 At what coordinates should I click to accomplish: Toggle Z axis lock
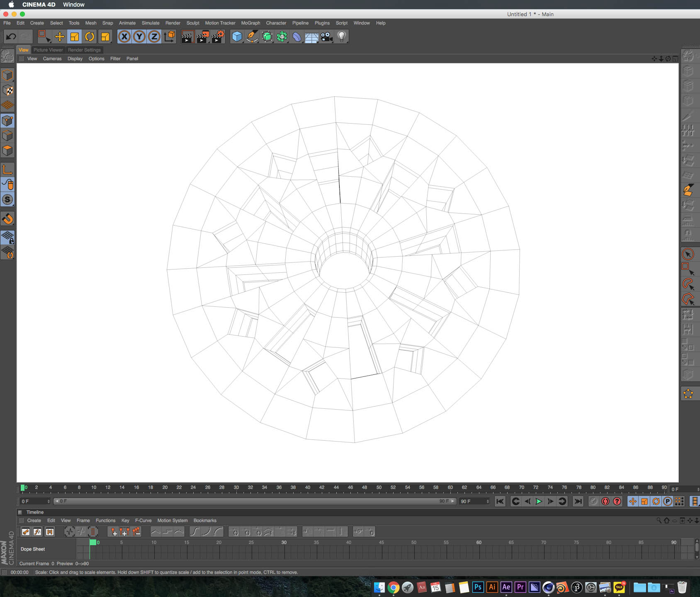154,36
